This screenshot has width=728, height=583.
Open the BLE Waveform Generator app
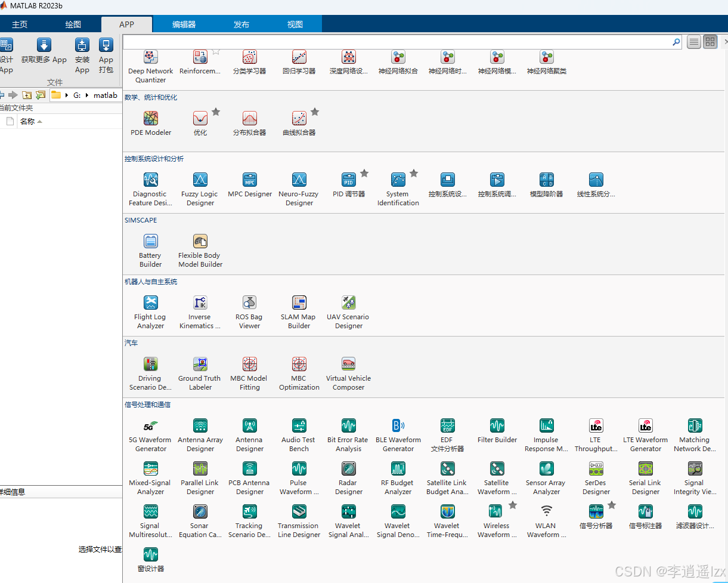[x=398, y=435]
